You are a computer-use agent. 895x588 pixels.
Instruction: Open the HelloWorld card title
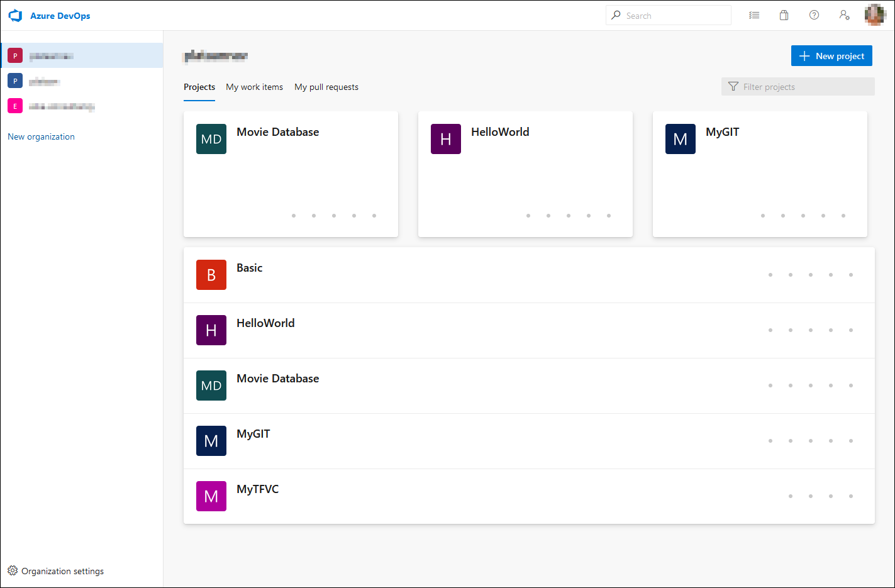click(500, 132)
